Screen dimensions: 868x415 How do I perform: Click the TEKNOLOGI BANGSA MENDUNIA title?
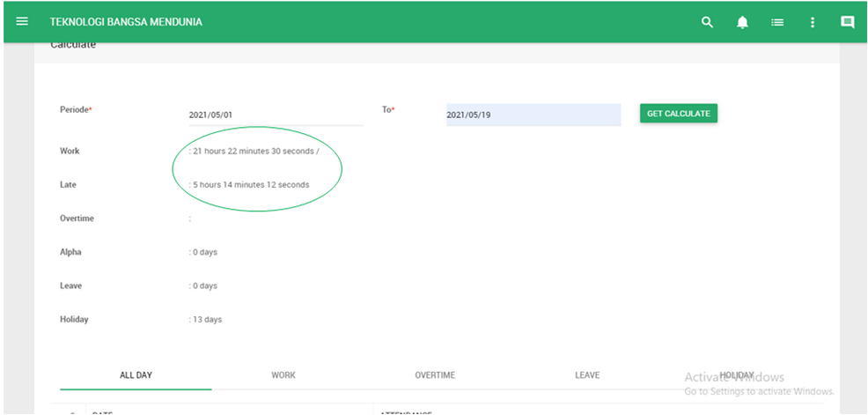126,22
